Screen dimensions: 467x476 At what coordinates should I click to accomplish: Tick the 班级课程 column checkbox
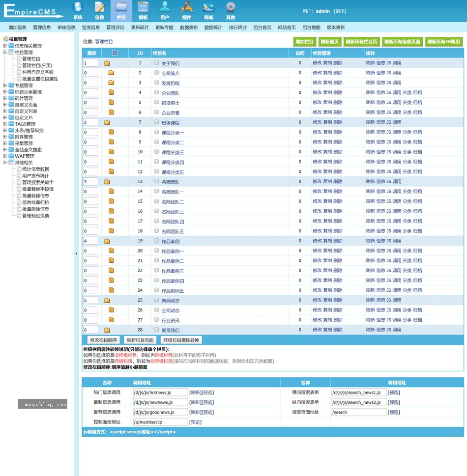[157, 122]
